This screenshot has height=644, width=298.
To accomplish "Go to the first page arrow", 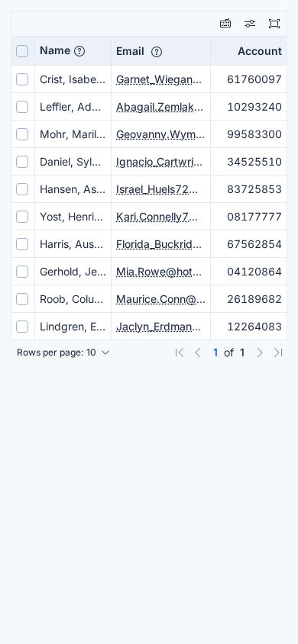I will pos(180,353).
